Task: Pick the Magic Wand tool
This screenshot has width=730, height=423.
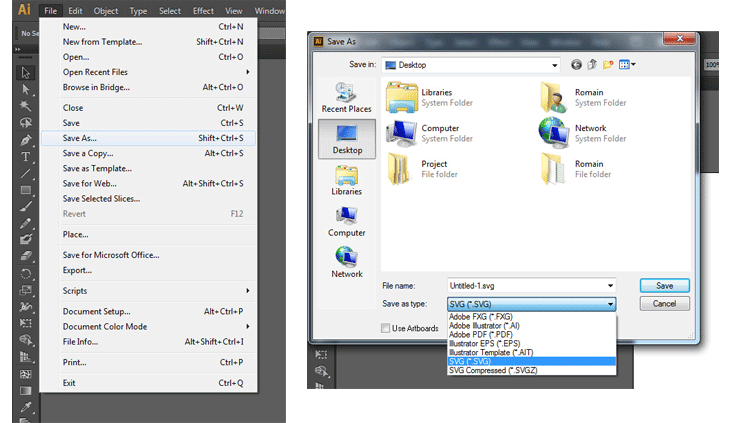Action: point(25,106)
